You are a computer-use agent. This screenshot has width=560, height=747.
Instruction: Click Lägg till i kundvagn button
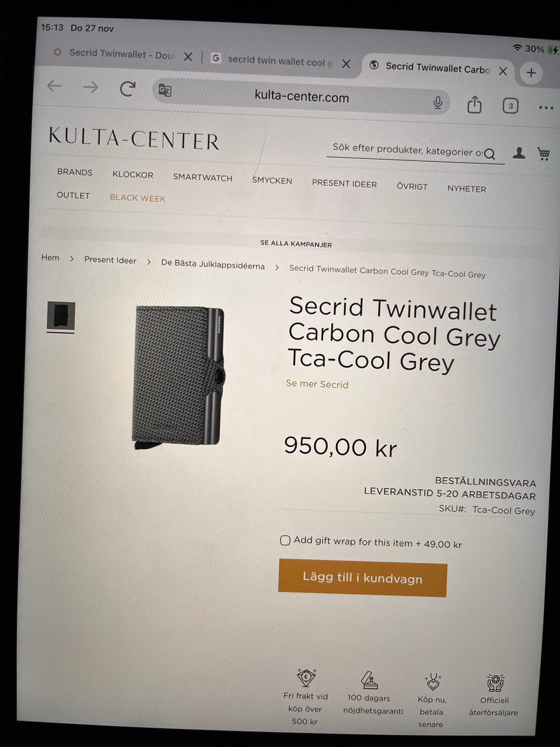tap(362, 578)
